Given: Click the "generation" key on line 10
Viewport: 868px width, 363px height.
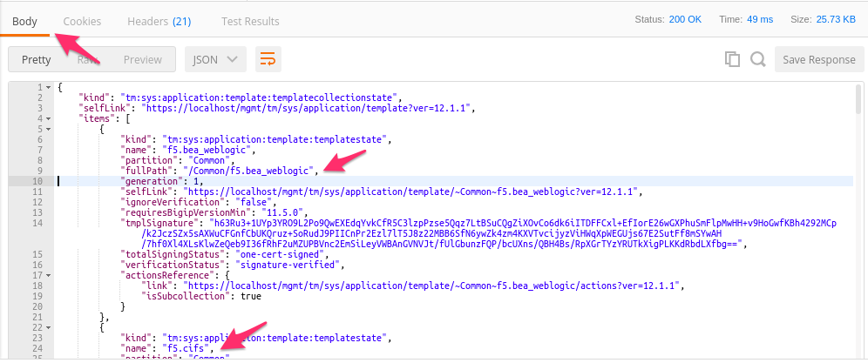Looking at the screenshot, I should (150, 181).
